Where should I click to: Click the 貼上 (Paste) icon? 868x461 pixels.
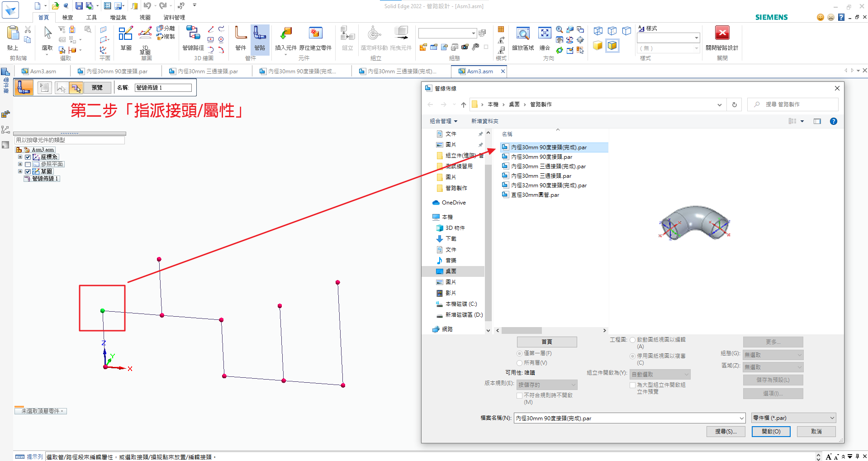click(x=13, y=33)
